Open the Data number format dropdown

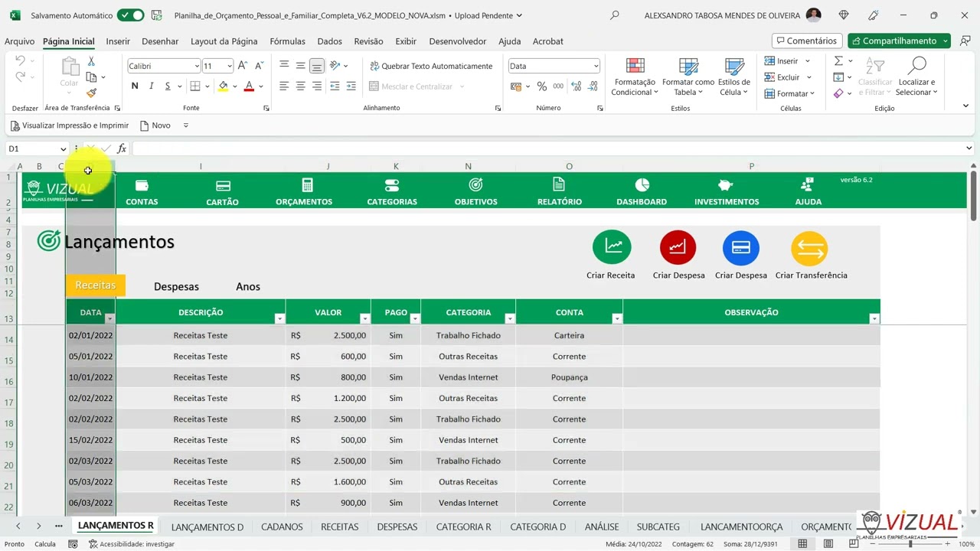[x=595, y=67]
